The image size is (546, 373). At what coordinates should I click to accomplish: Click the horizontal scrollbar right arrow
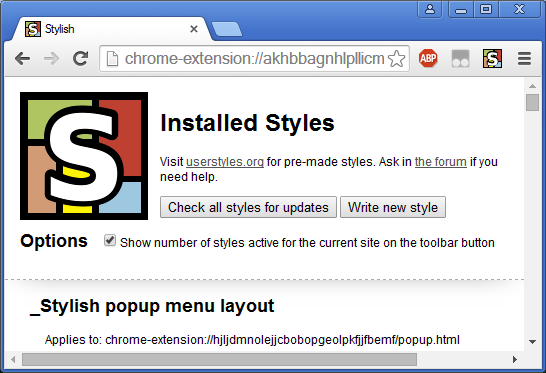click(515, 359)
